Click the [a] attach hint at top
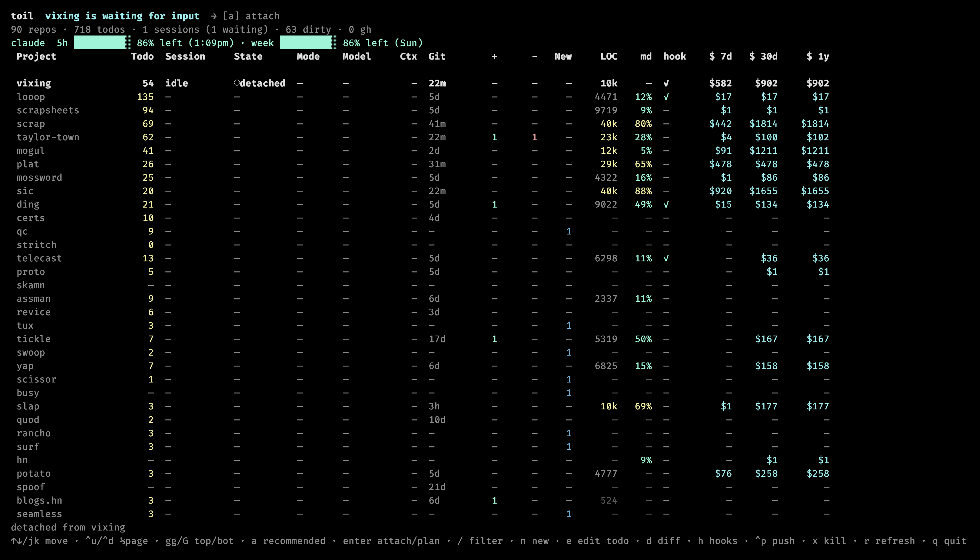This screenshot has height=560, width=980. (x=251, y=16)
